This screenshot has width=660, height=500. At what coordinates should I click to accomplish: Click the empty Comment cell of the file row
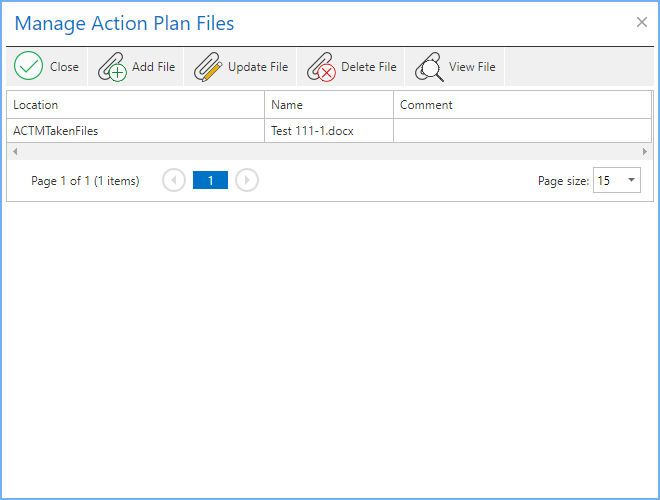[x=520, y=130]
